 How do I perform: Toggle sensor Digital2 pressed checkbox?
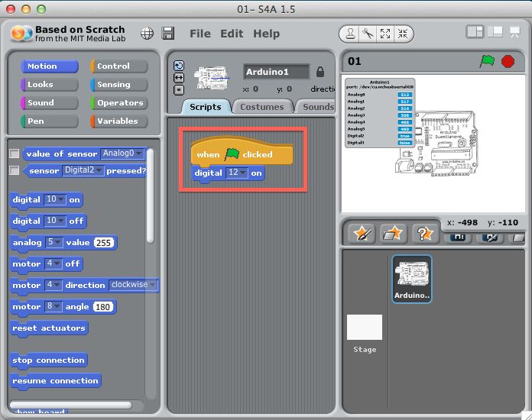tap(14, 170)
